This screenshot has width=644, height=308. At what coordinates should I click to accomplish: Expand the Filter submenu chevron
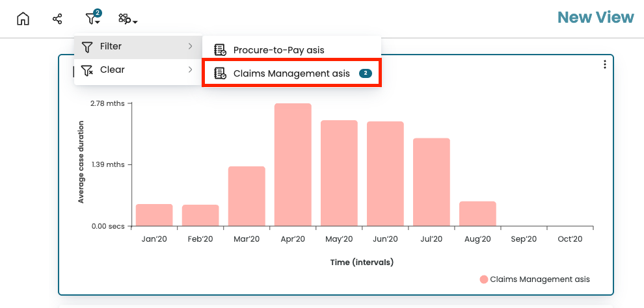point(190,47)
